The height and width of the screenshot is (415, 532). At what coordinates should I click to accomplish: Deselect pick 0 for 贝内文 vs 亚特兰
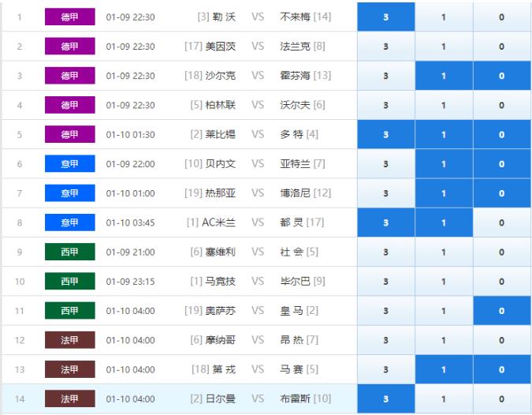(502, 164)
